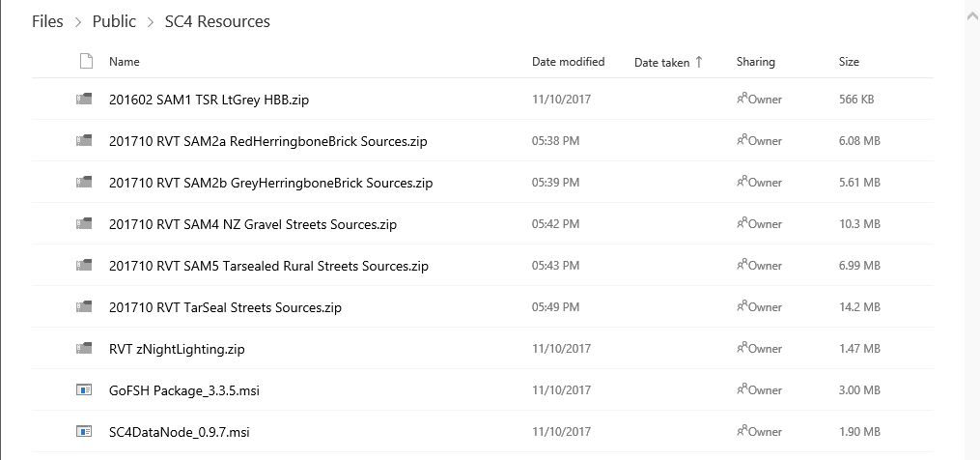Click the 10.3 MB size value

click(859, 223)
